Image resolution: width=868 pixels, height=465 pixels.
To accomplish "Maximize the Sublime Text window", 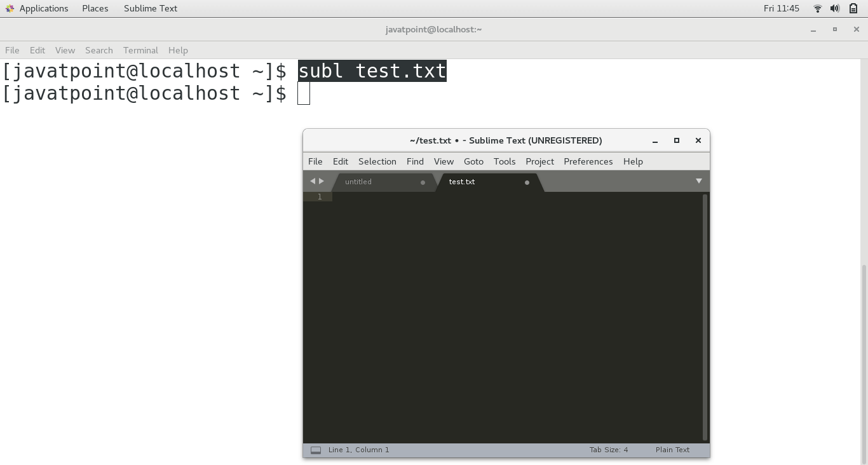I will tap(677, 140).
